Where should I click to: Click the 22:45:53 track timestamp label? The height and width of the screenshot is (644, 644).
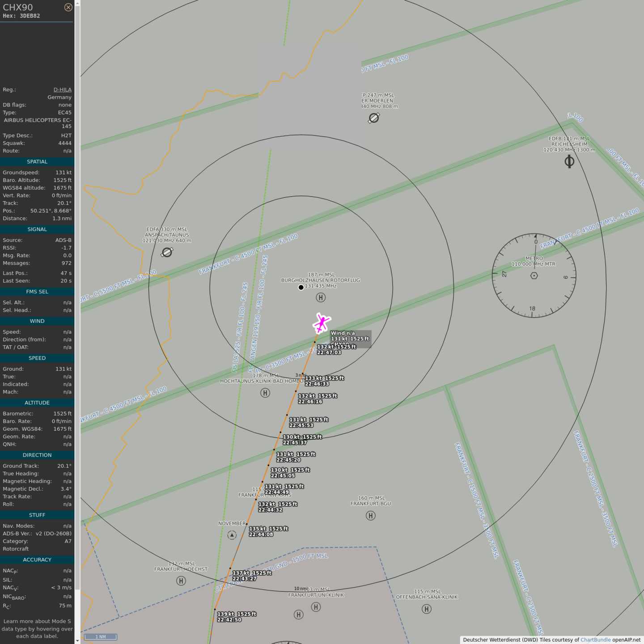coord(301,425)
